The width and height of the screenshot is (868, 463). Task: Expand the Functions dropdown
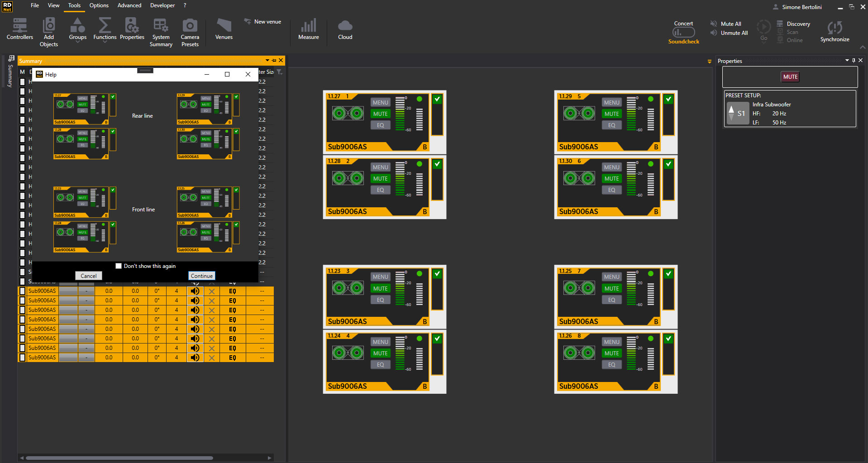tap(105, 42)
